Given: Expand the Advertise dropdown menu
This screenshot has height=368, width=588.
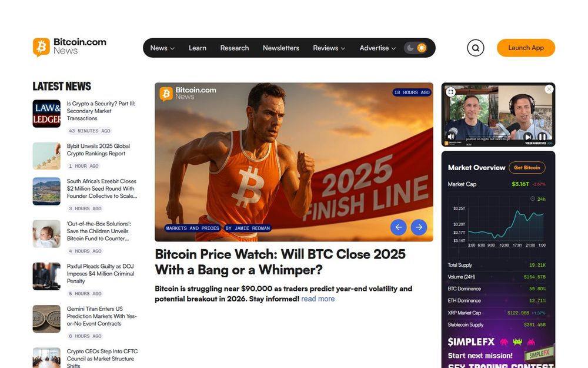Looking at the screenshot, I should 377,48.
